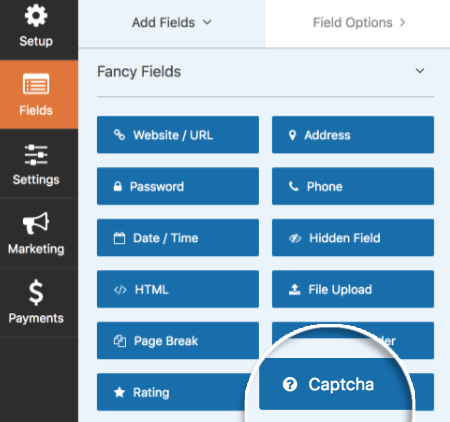The width and height of the screenshot is (450, 422).
Task: Click the Add Fields chevron arrow
Action: pos(207,22)
